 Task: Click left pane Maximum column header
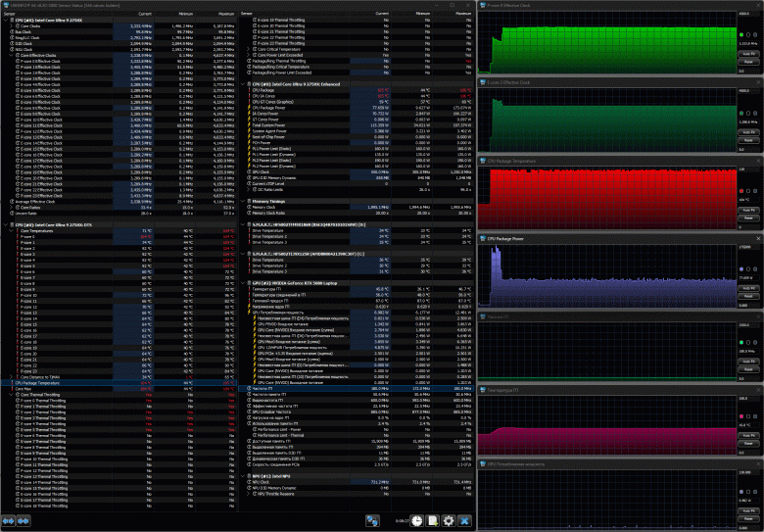point(215,14)
